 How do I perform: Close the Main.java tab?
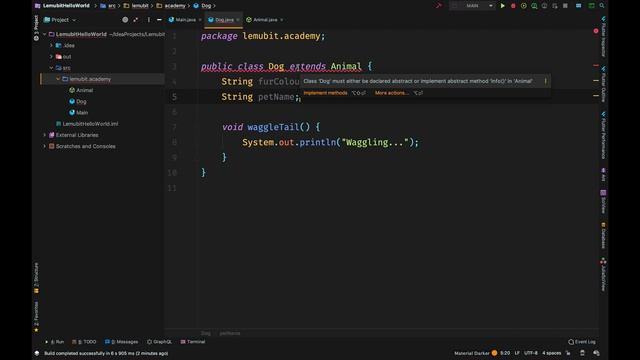click(200, 20)
